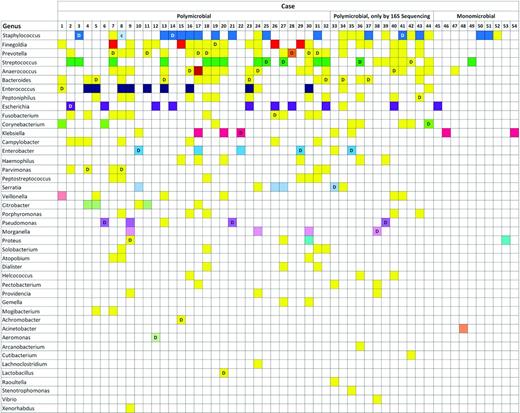Pick the Escherichia genus label

16,107
